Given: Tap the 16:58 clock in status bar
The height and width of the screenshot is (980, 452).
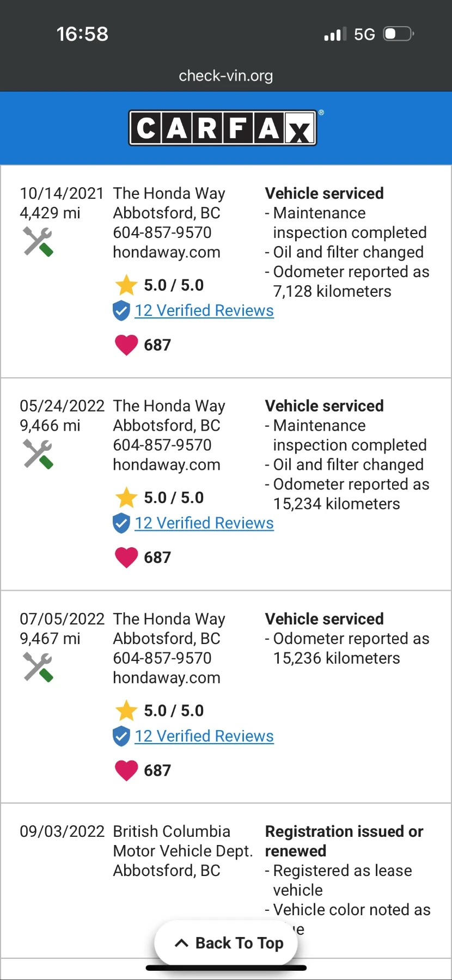Looking at the screenshot, I should point(82,34).
